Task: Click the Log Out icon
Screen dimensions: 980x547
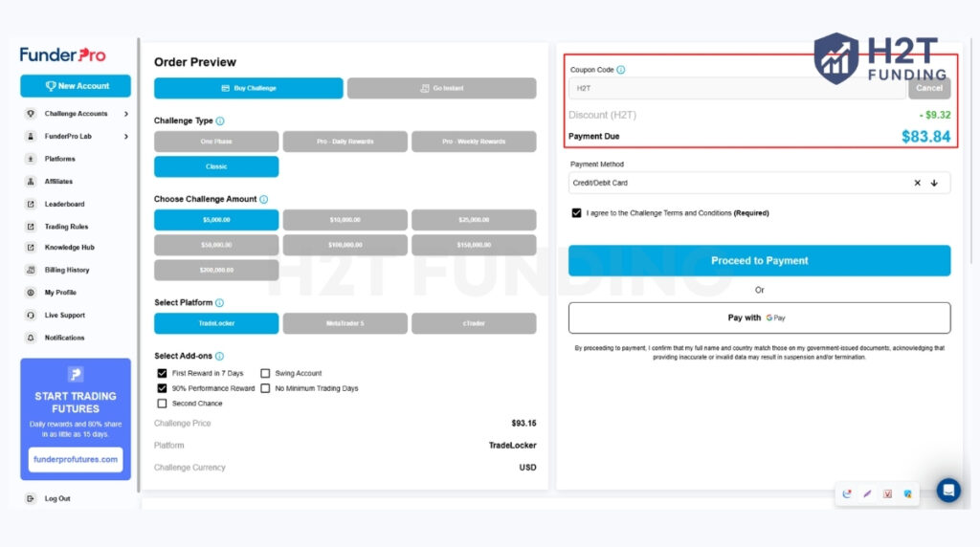Action: click(x=30, y=498)
